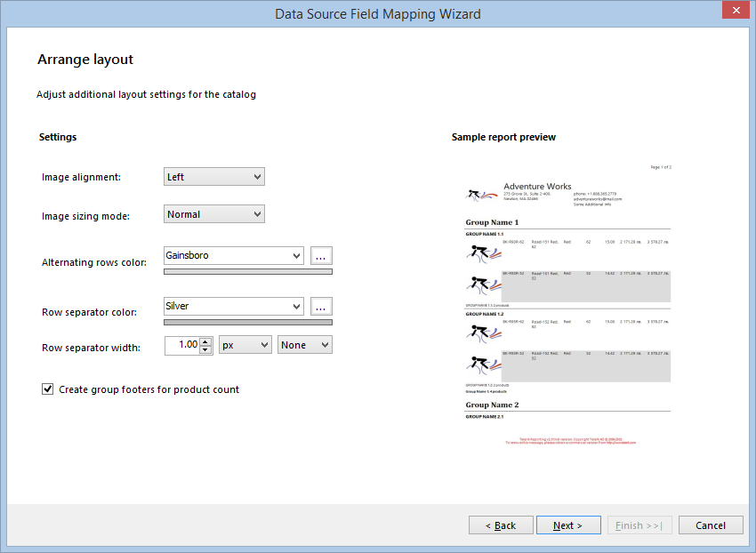Viewport: 756px width, 553px height.
Task: Click the Back button
Action: point(501,525)
